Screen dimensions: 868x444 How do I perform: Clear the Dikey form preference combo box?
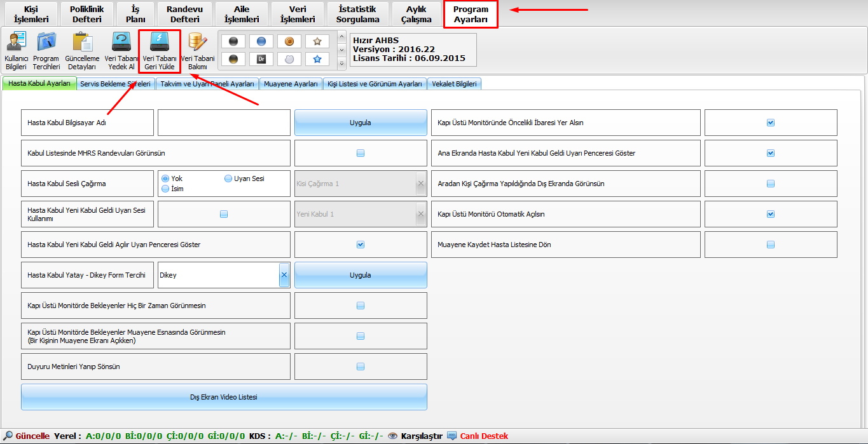point(284,275)
